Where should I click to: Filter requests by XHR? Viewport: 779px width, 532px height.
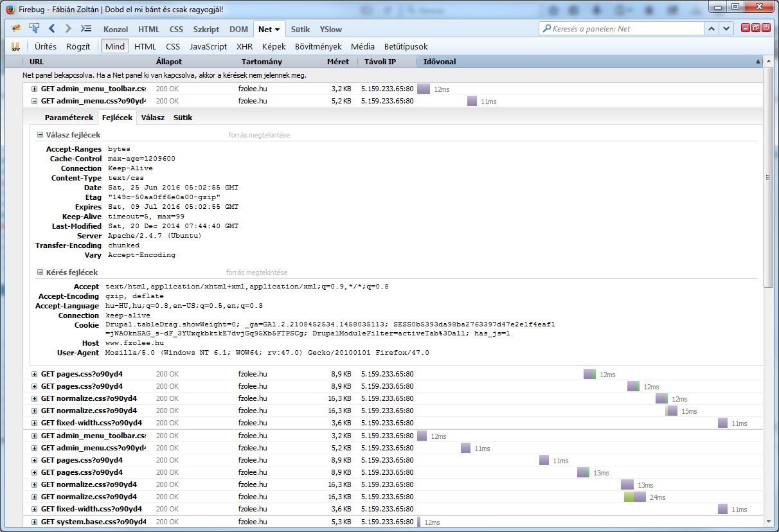pyautogui.click(x=244, y=46)
